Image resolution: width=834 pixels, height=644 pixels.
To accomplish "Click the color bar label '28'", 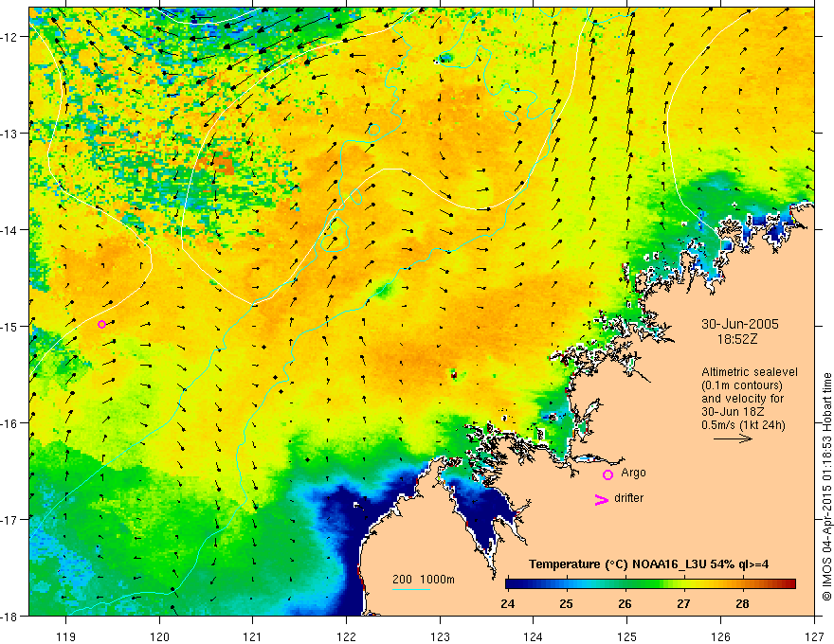I will pyautogui.click(x=742, y=603).
